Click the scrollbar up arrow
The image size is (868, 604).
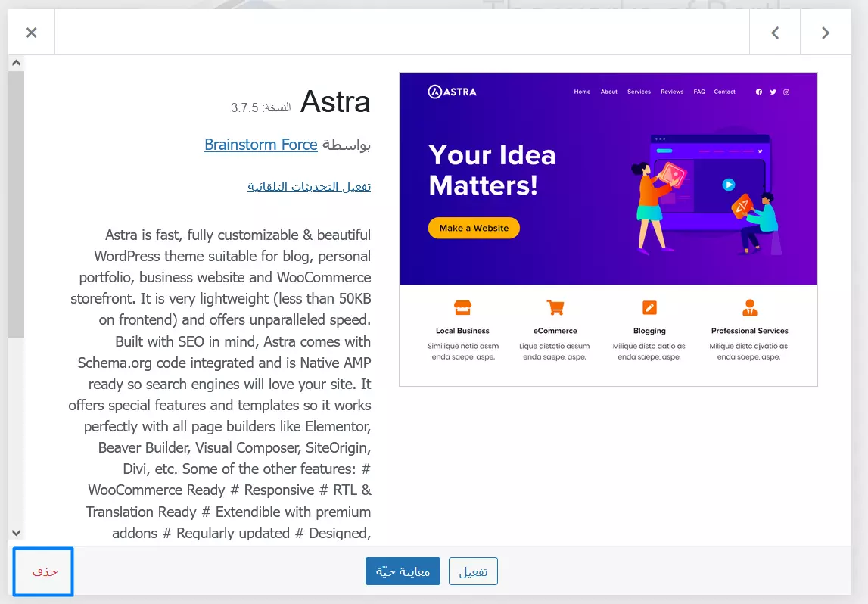coord(17,63)
